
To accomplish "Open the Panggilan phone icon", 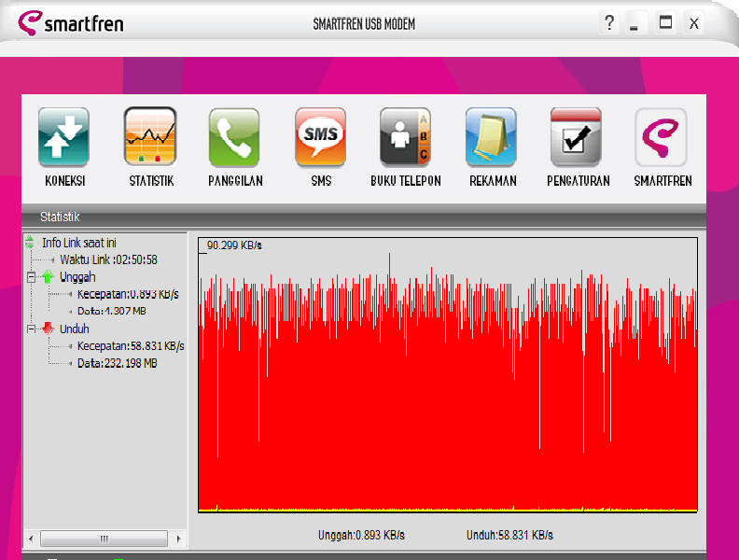I will click(234, 136).
